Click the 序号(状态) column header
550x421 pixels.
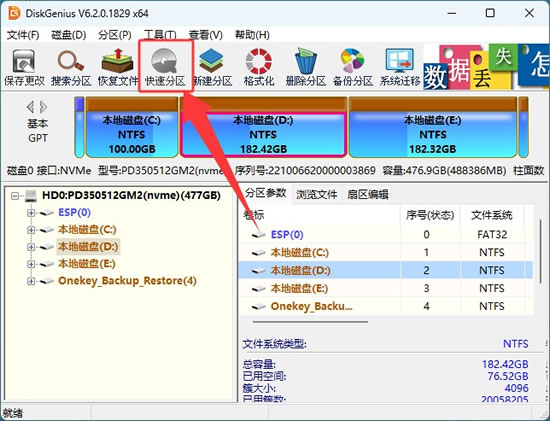(x=430, y=215)
